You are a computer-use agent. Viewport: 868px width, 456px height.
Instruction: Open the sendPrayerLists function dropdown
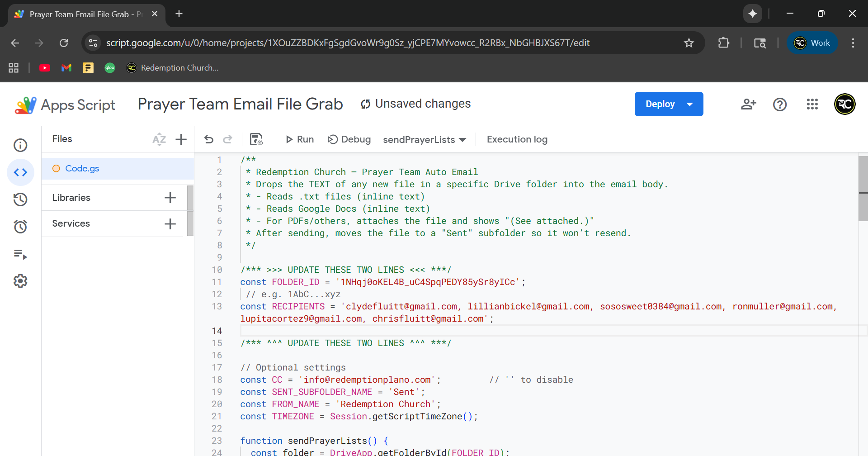pyautogui.click(x=424, y=140)
